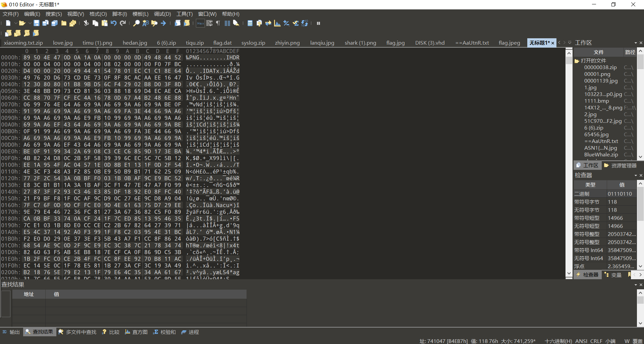Paste from clipboard with the Paste icon
Screen dimensions: 644x344
(105, 23)
